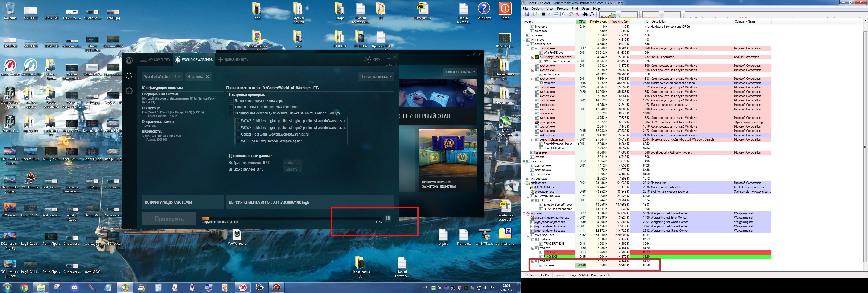Open the World of Warships PT dropdown
Viewport: 868px width, 293px height.
click(x=162, y=77)
